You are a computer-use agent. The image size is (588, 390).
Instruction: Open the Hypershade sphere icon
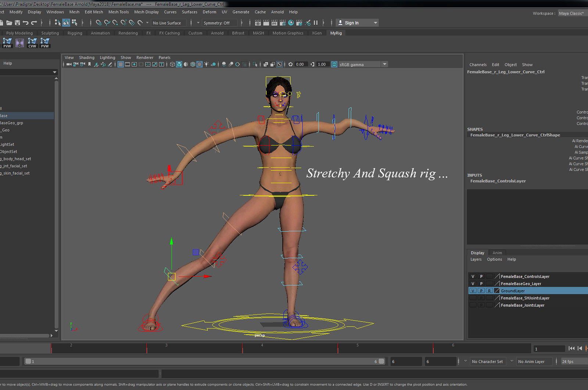(291, 23)
